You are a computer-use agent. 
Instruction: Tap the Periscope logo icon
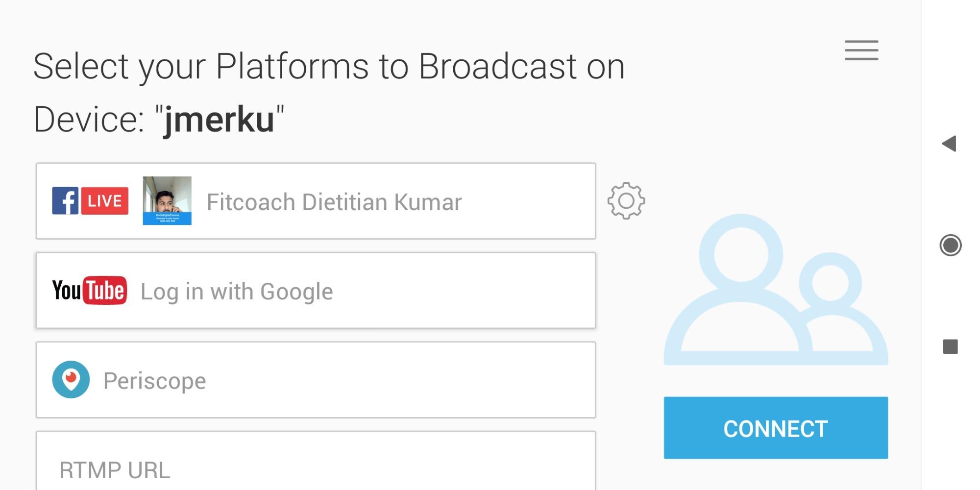click(x=71, y=380)
